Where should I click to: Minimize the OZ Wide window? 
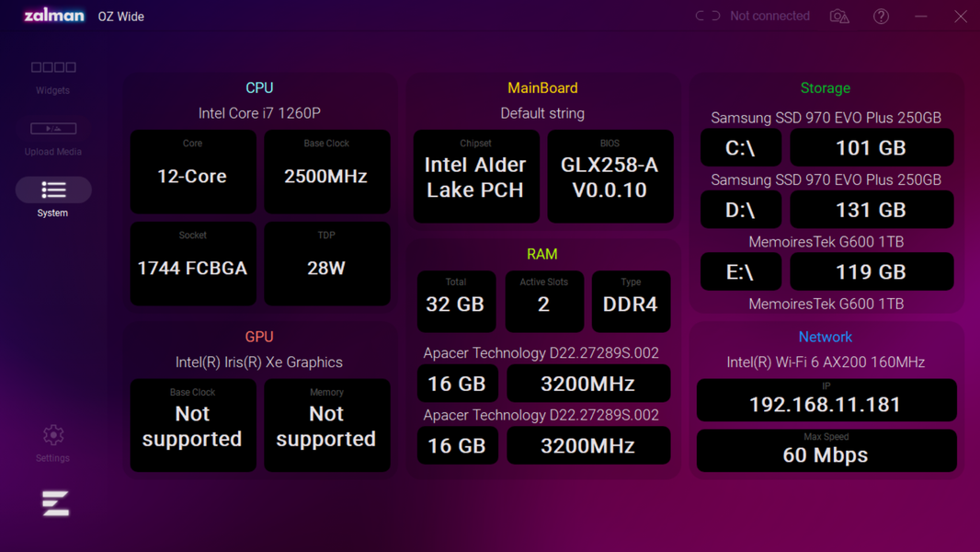tap(920, 17)
